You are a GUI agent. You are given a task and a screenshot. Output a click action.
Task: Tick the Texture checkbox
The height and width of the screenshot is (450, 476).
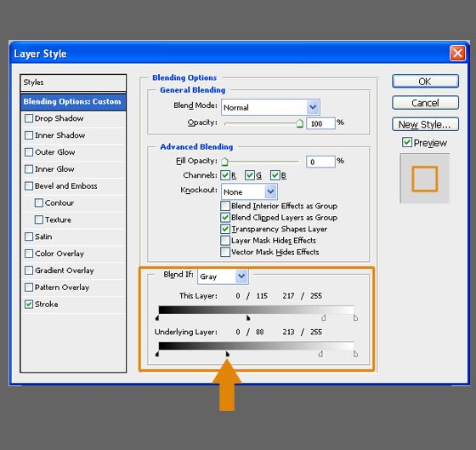[x=39, y=219]
